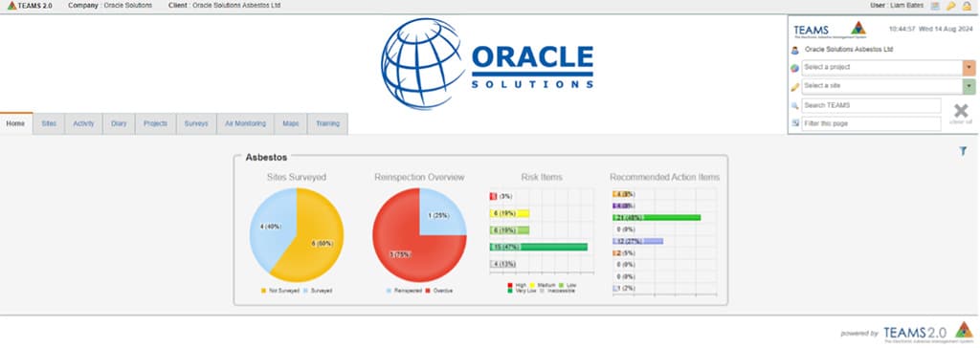Click the Client : Oracle Solutions Asbestos Ltd label
The height and width of the screenshot is (348, 980).
224,6
